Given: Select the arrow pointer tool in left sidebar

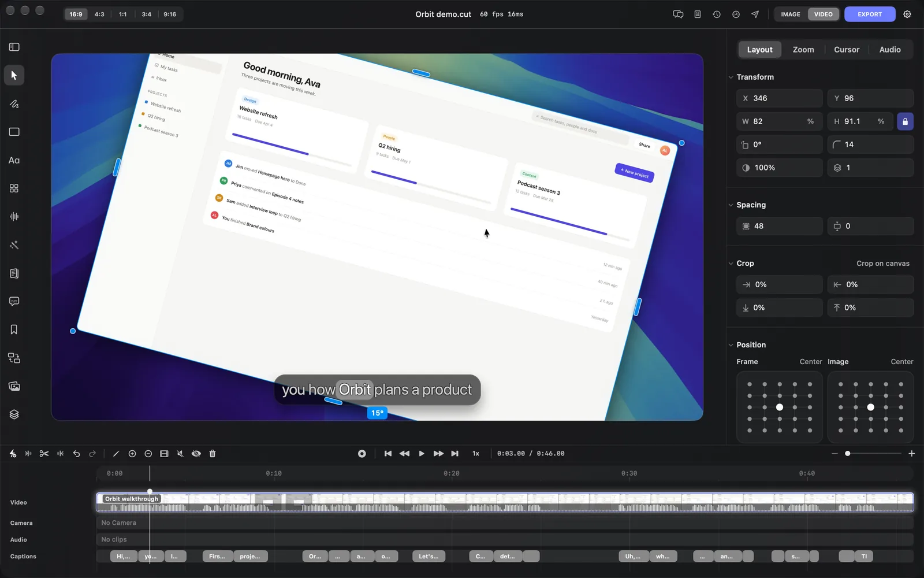Looking at the screenshot, I should tap(14, 76).
